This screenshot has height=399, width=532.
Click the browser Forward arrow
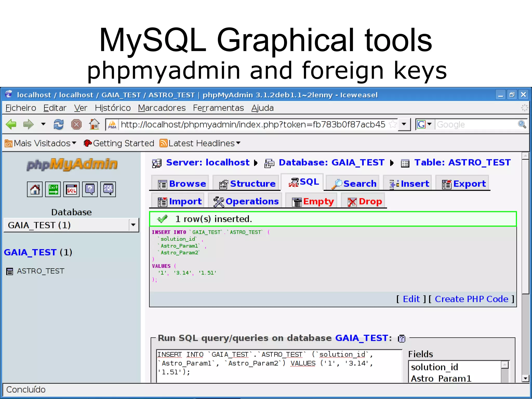(28, 124)
